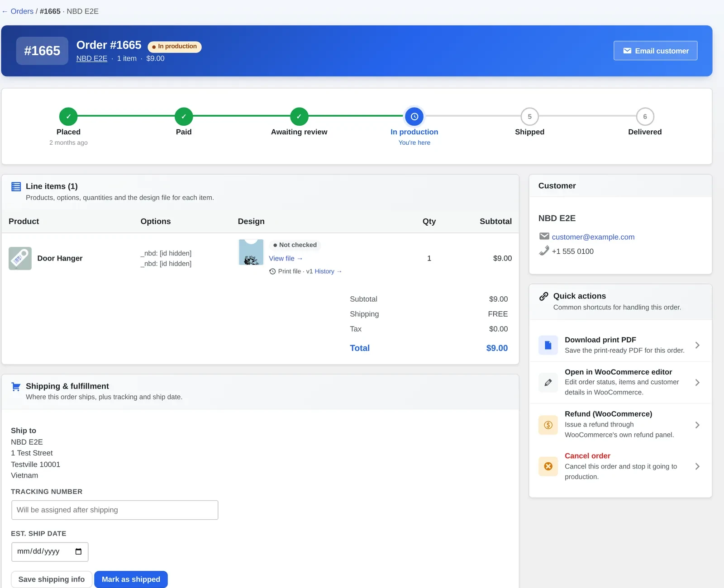Click the dollar refund icon
724x588 pixels.
point(548,425)
